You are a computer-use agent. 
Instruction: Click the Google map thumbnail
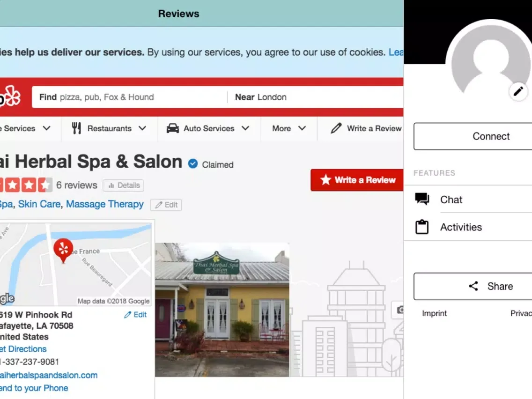click(76, 264)
